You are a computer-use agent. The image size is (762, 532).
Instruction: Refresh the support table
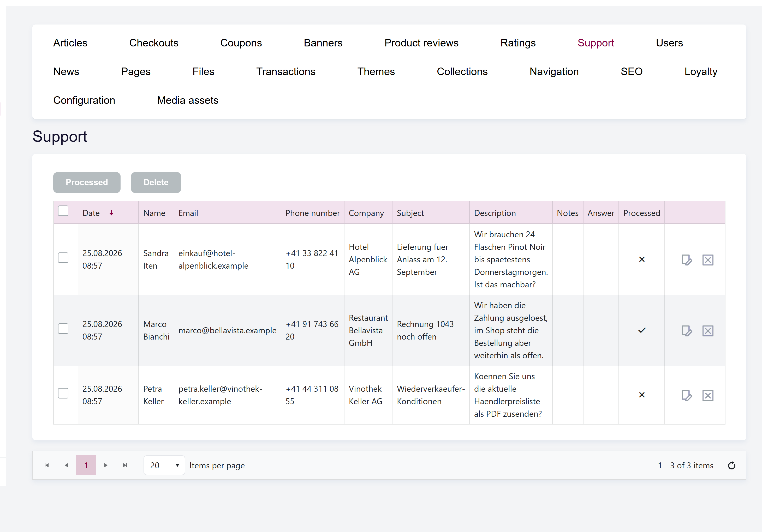click(731, 466)
